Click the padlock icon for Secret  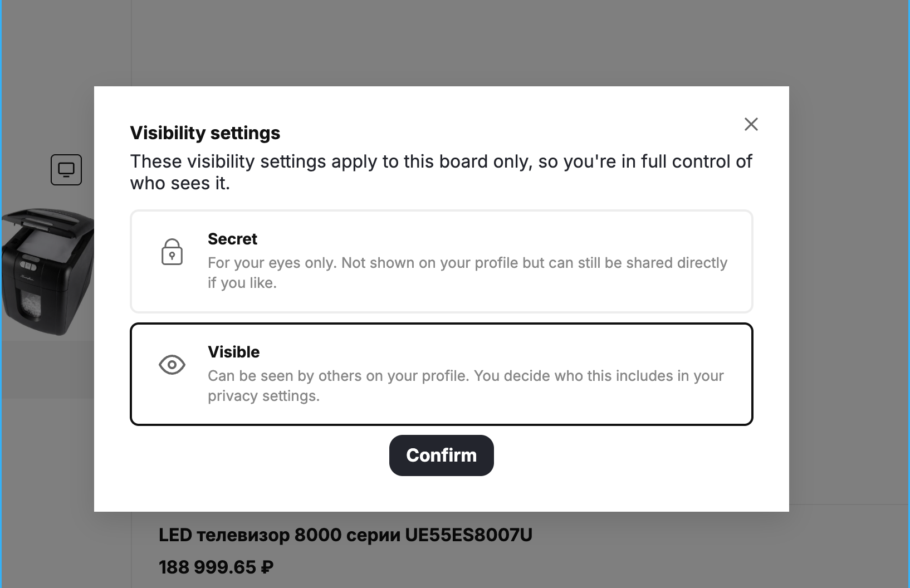tap(172, 252)
